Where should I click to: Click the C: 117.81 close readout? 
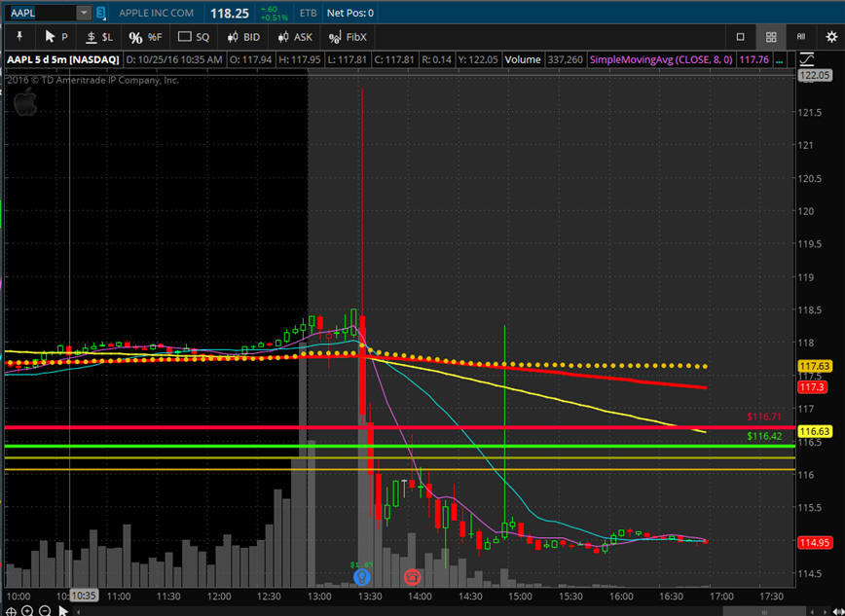[394, 59]
